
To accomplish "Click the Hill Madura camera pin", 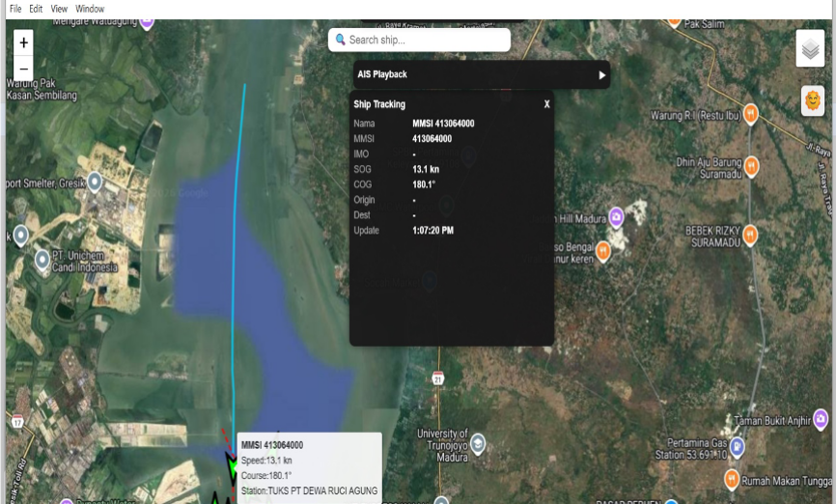I will 616,217.
